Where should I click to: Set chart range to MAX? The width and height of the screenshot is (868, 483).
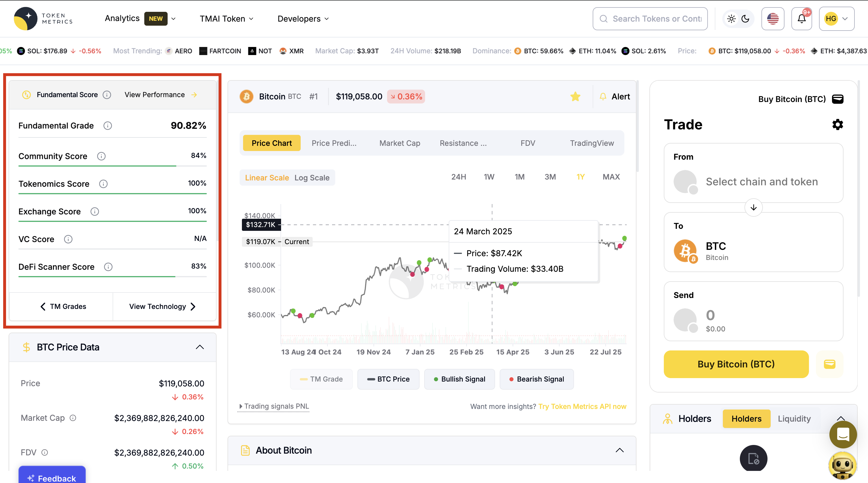(x=611, y=177)
